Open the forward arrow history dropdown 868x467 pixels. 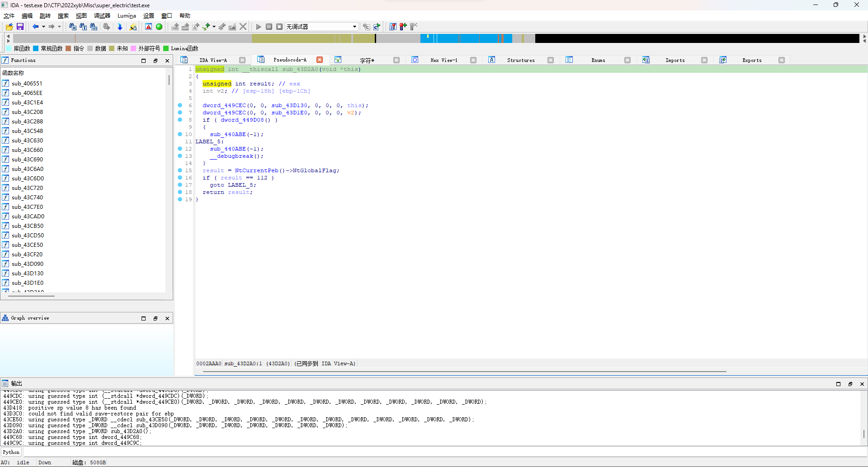pyautogui.click(x=59, y=27)
